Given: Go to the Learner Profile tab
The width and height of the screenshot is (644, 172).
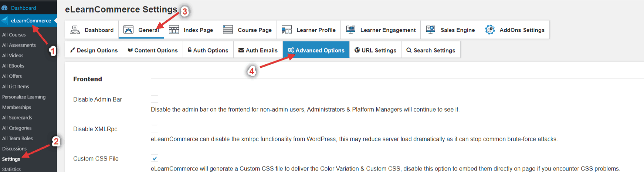Looking at the screenshot, I should 309,30.
